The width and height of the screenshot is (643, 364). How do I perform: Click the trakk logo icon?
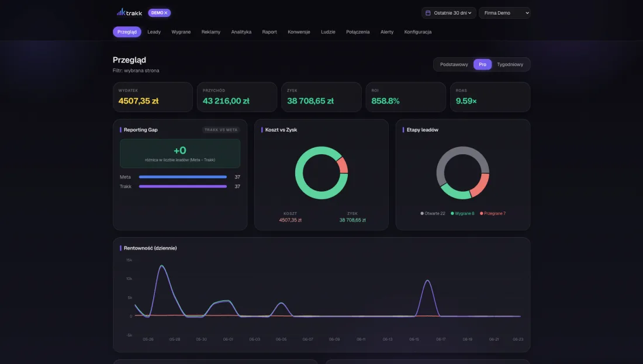(121, 12)
